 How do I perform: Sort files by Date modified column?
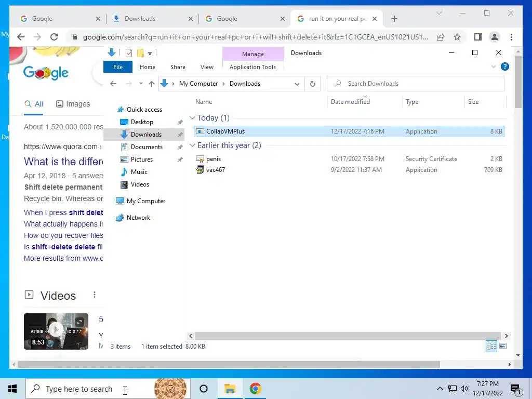(351, 102)
